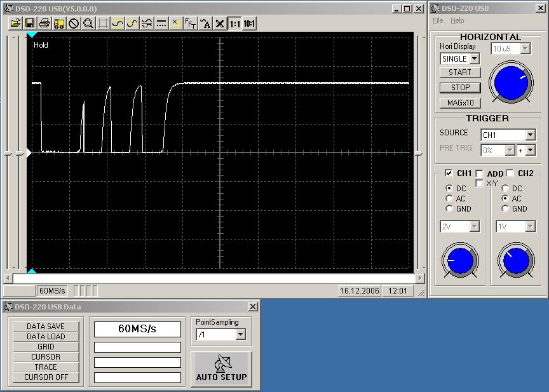Viewport: 549px width, 392px height.
Task: Click the second left-side offset arrow handle
Action: coord(20,153)
